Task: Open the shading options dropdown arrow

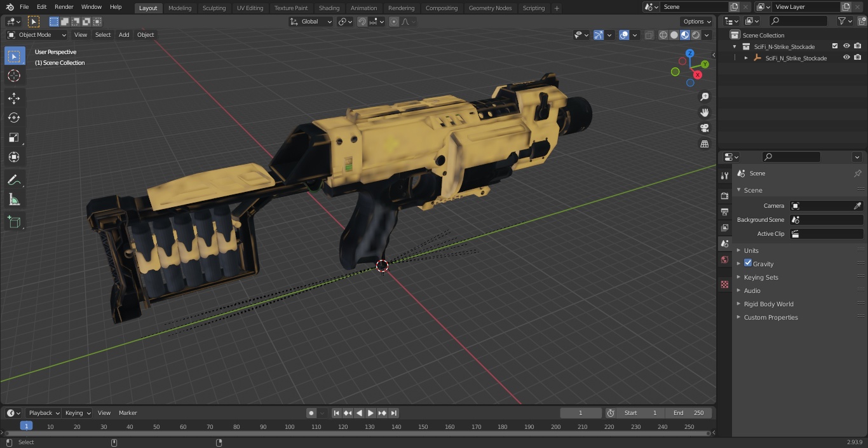Action: [707, 35]
